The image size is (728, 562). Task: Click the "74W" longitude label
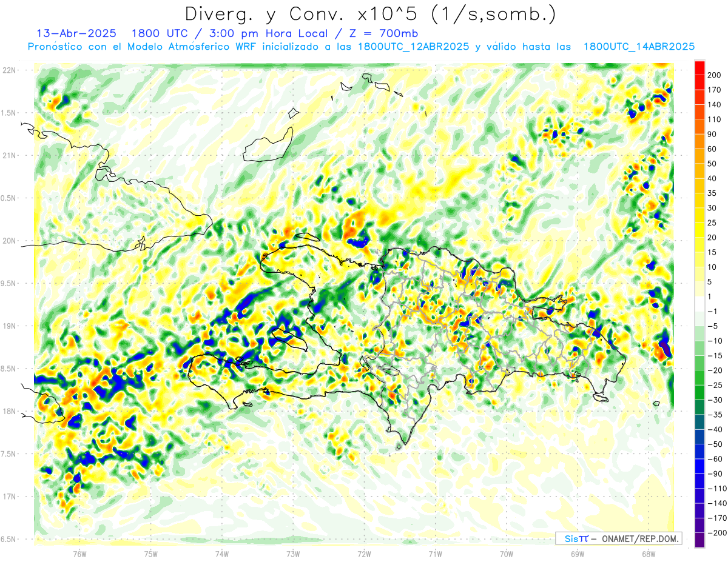point(222,554)
